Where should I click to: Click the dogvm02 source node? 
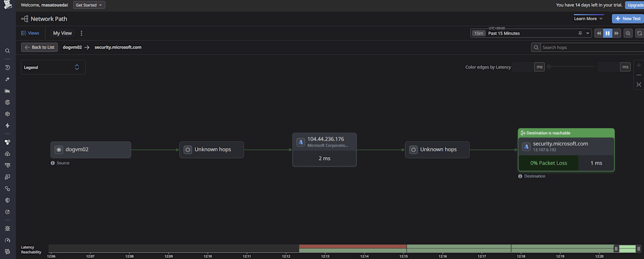pos(91,150)
